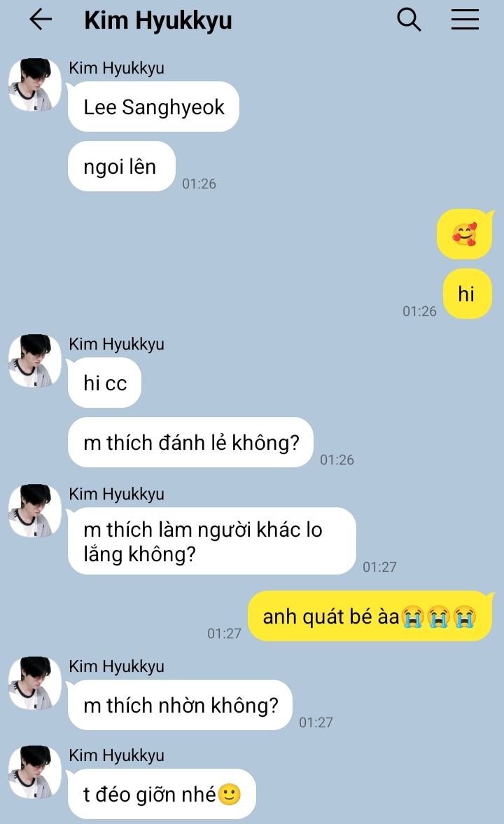This screenshot has width=504, height=824.
Task: Tap avatar beside 'm thích nhờn không?' message
Action: click(x=35, y=682)
